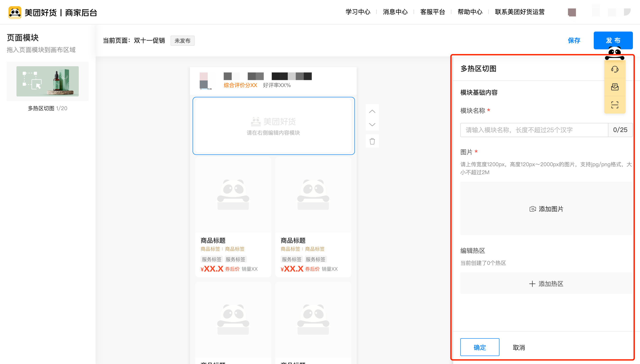Click the Meituan panda logo
Image resolution: width=640 pixels, height=364 pixels.
point(15,12)
